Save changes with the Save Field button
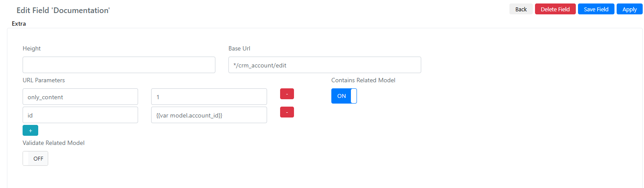This screenshot has width=644, height=188. pyautogui.click(x=596, y=9)
